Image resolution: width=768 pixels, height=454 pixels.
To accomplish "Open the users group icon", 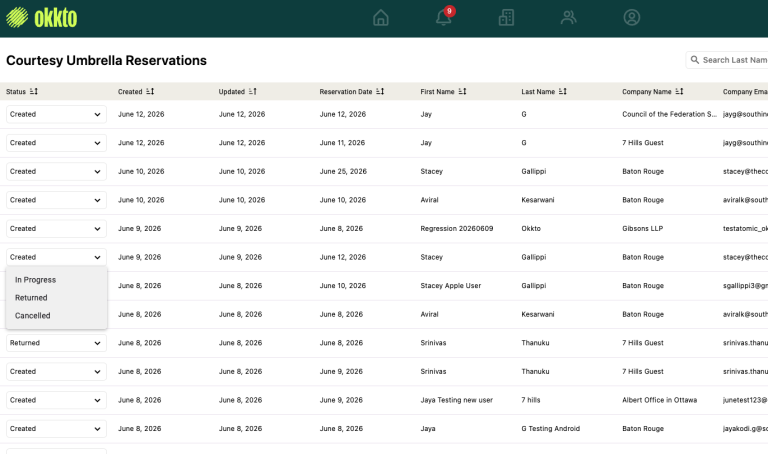I will click(569, 18).
